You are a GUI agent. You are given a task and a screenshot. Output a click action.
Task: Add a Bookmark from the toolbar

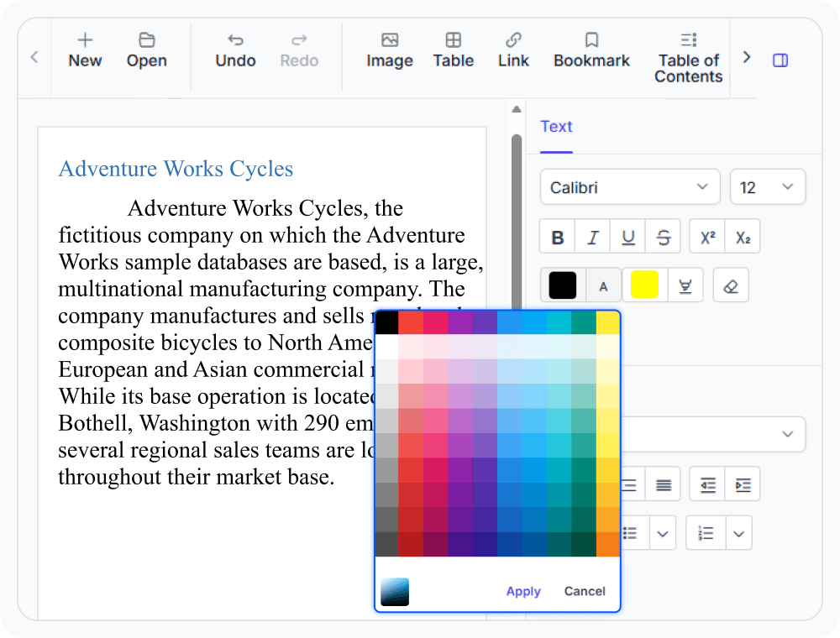[591, 50]
